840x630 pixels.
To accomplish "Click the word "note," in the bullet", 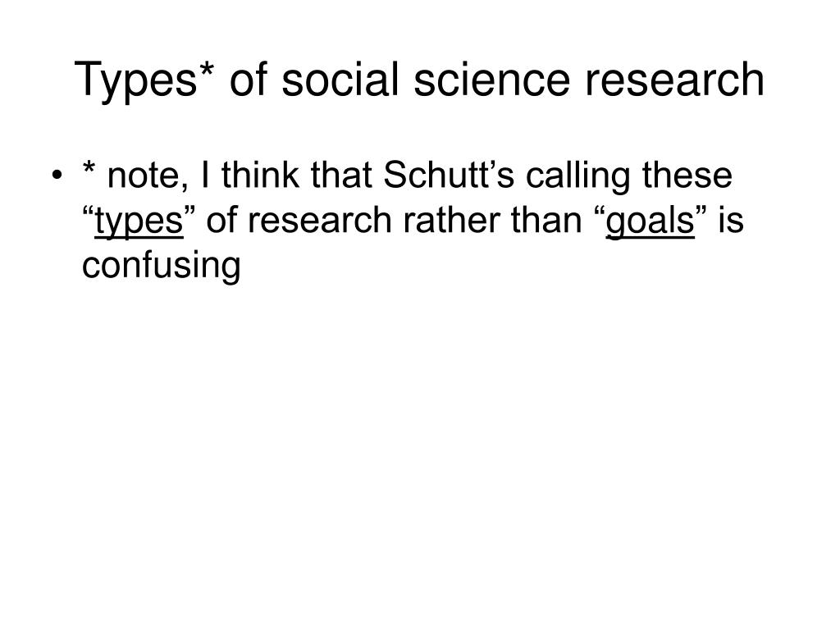I will (x=148, y=176).
